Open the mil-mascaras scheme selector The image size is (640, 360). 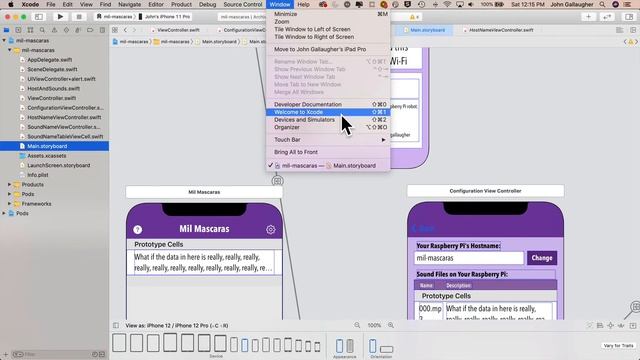click(x=114, y=17)
